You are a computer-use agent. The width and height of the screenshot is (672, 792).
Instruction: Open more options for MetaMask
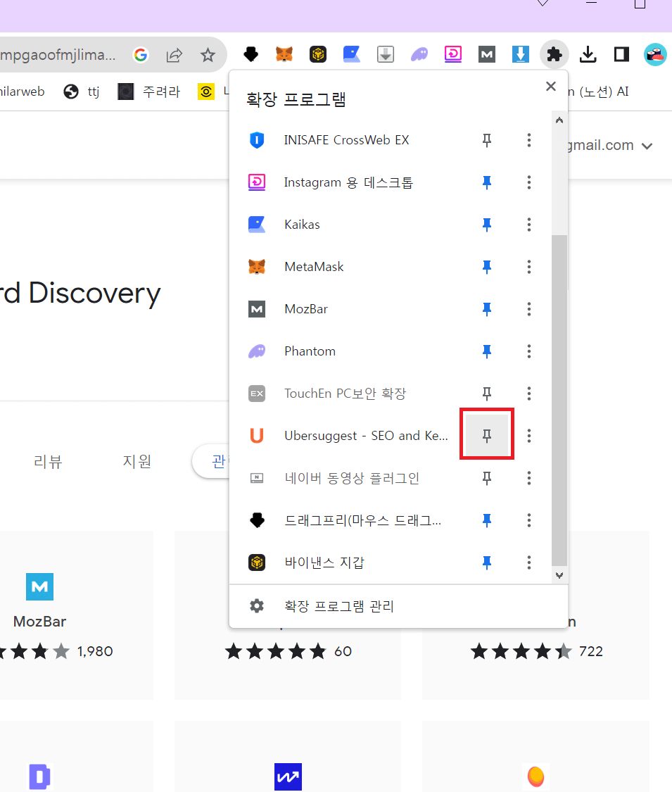(529, 267)
